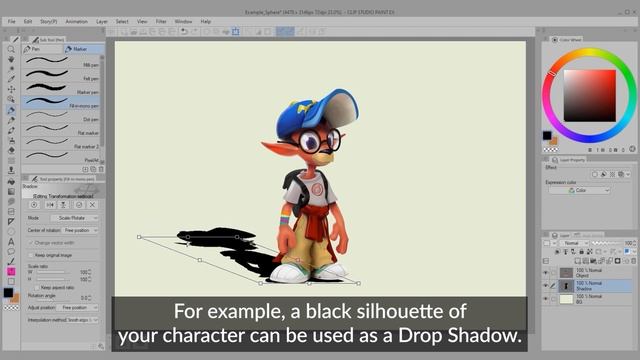Open the Animation menu
The height and width of the screenshot is (360, 640).
[x=77, y=21]
